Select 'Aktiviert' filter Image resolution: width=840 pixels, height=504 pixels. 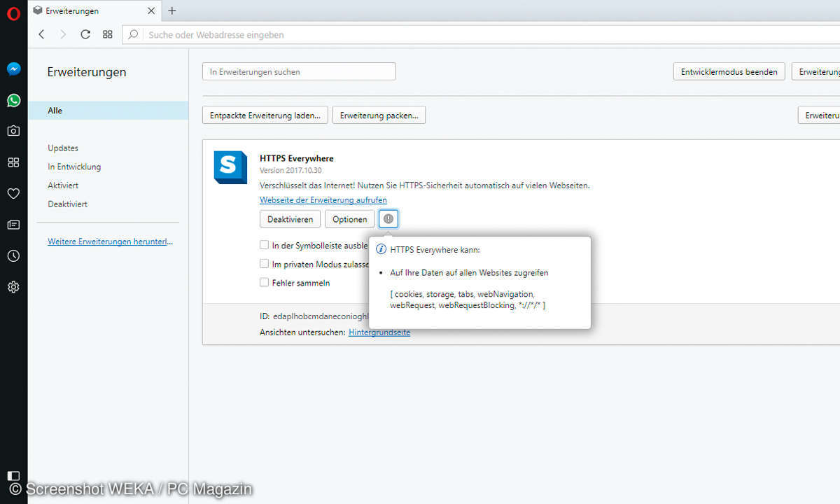click(63, 185)
